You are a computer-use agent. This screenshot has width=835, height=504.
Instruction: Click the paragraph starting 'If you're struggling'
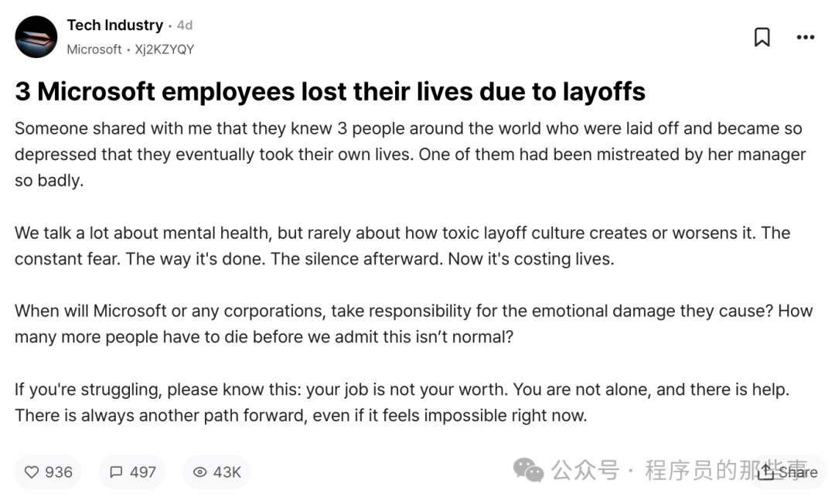point(402,402)
